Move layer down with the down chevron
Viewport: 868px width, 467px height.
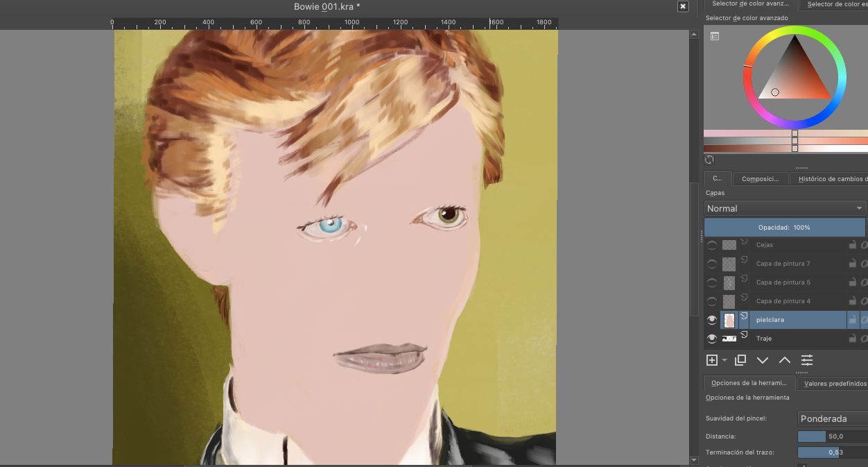pos(763,360)
